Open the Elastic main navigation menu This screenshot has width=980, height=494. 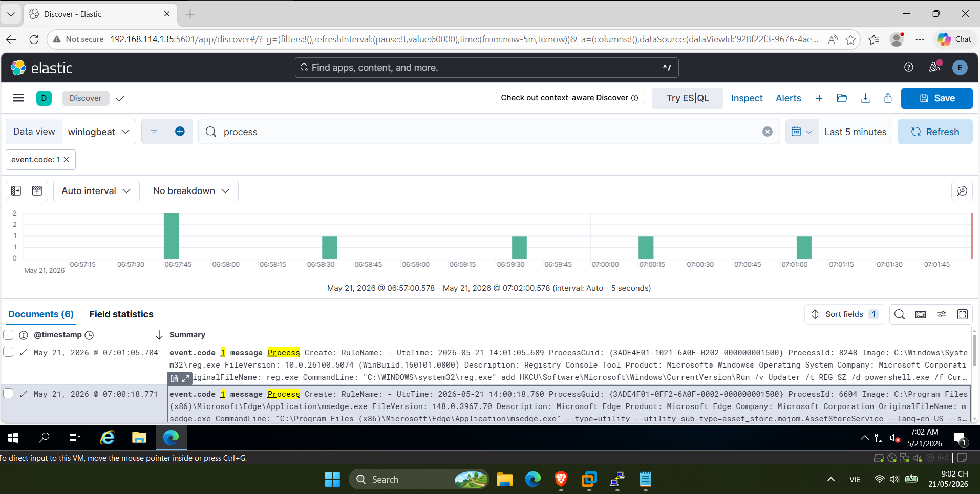[x=18, y=98]
